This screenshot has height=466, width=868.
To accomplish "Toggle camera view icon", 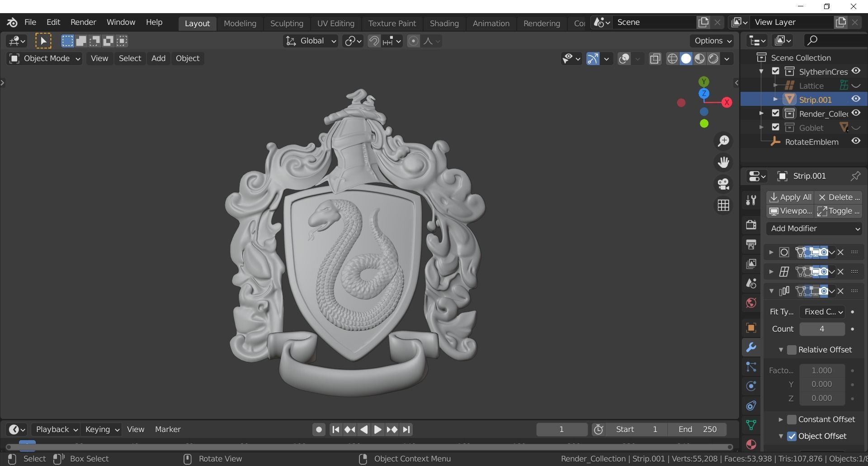I will click(723, 184).
